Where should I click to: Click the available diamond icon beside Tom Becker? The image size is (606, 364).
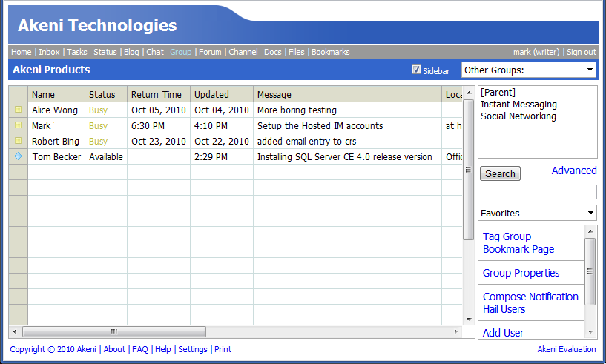(19, 157)
